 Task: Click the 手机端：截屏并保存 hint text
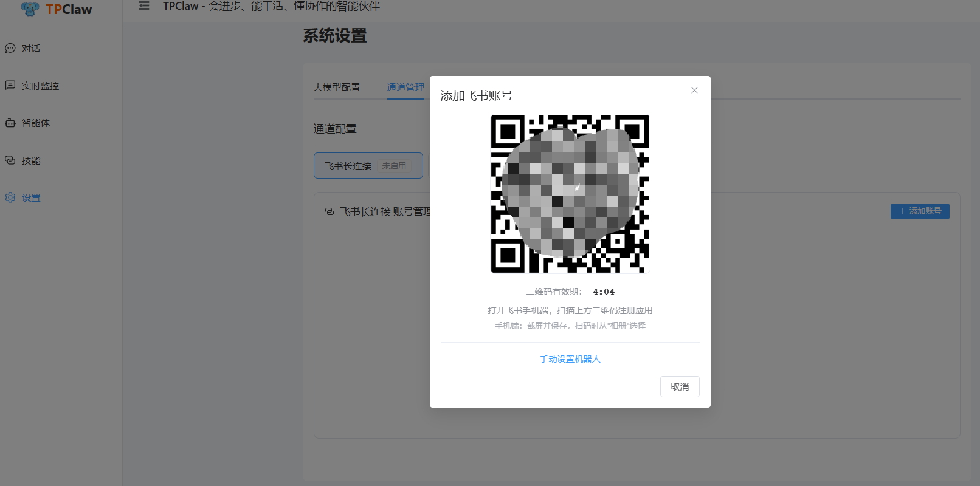570,326
